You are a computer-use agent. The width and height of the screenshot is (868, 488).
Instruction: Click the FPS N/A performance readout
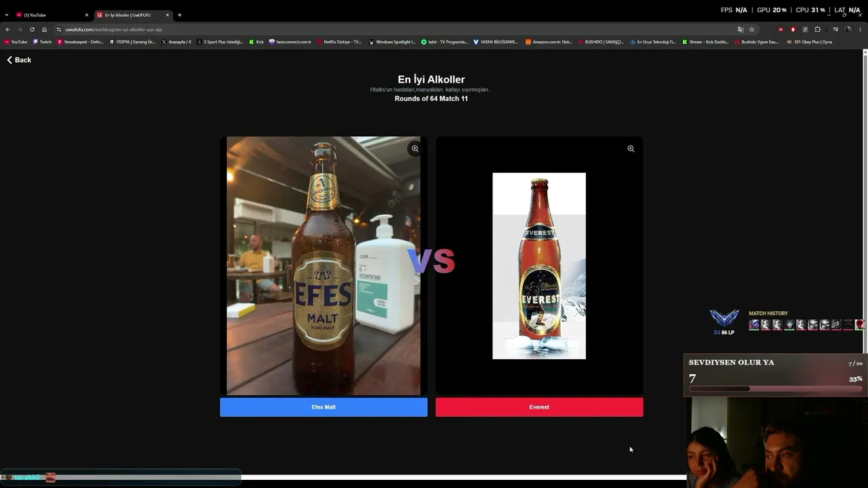tap(734, 10)
